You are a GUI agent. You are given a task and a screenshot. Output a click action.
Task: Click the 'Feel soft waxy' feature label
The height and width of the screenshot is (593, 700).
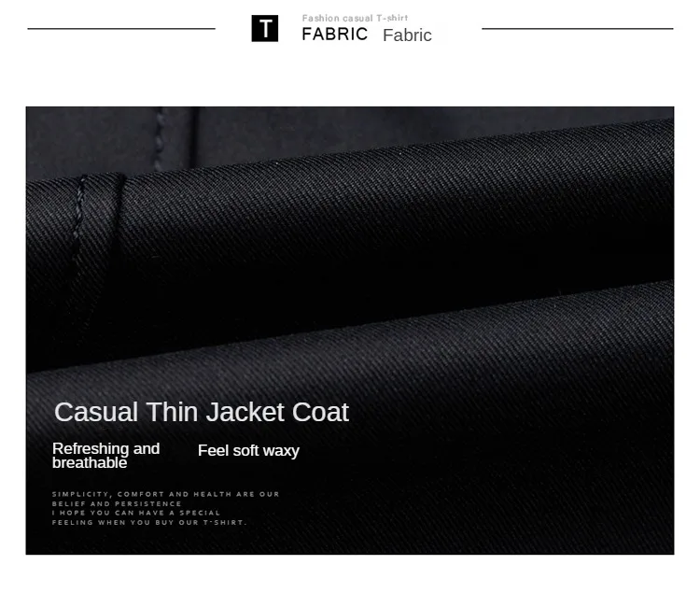tap(248, 450)
